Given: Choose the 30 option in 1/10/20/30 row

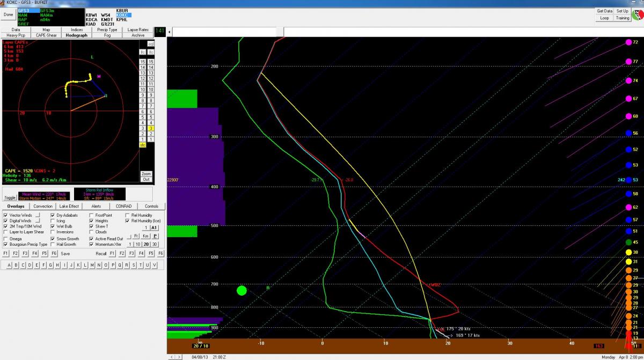Looking at the screenshot, I should click(155, 244).
